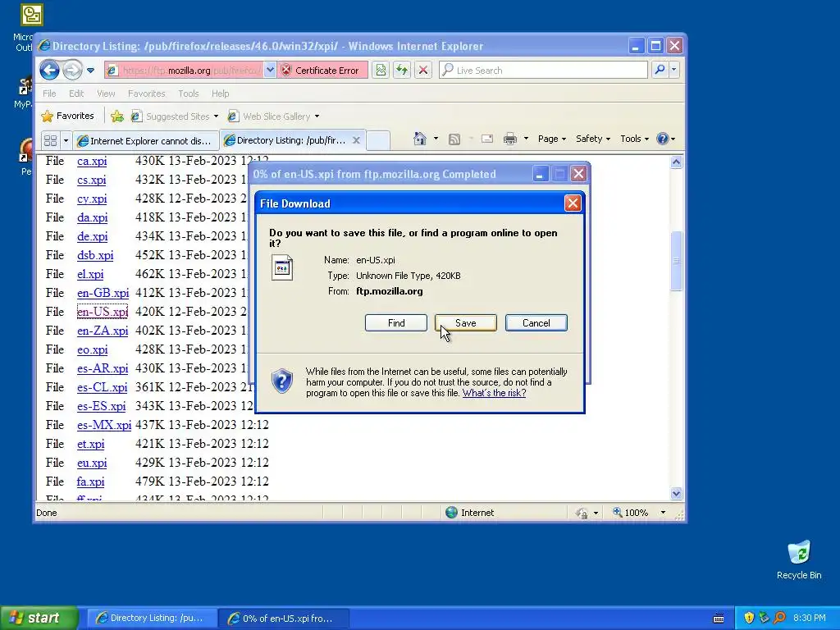Click the Protected Mode status icon
840x630 pixels.
tap(582, 514)
